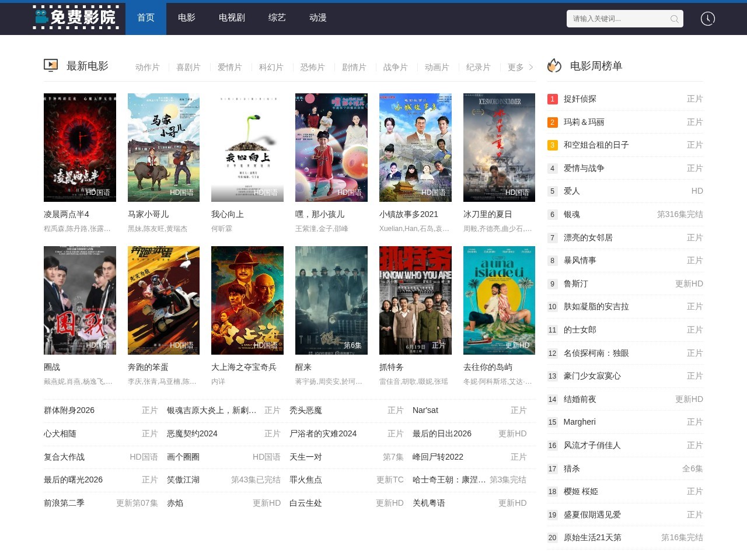Click the 醒来 title text
The image size is (747, 560).
click(303, 367)
